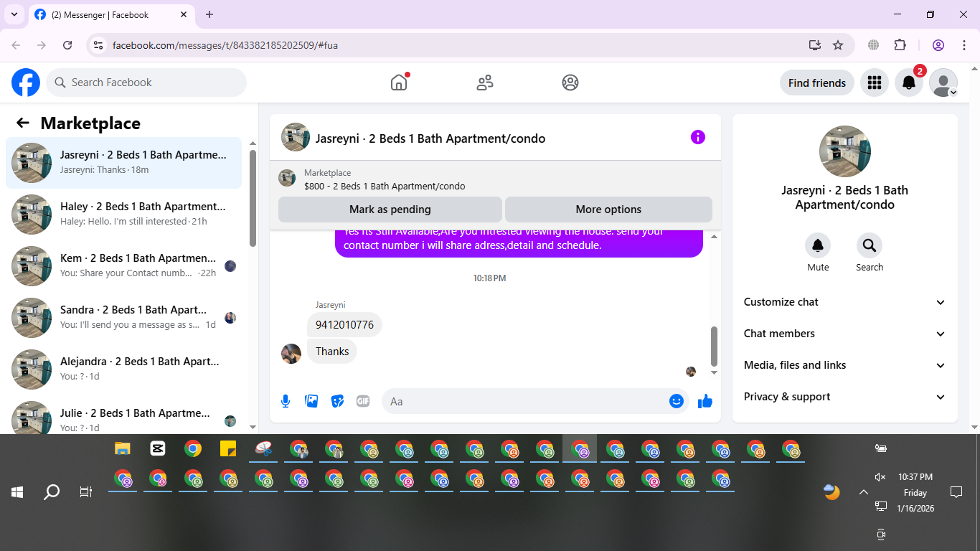Open Windows taskbar search
This screenshot has width=980, height=551.
click(x=52, y=492)
